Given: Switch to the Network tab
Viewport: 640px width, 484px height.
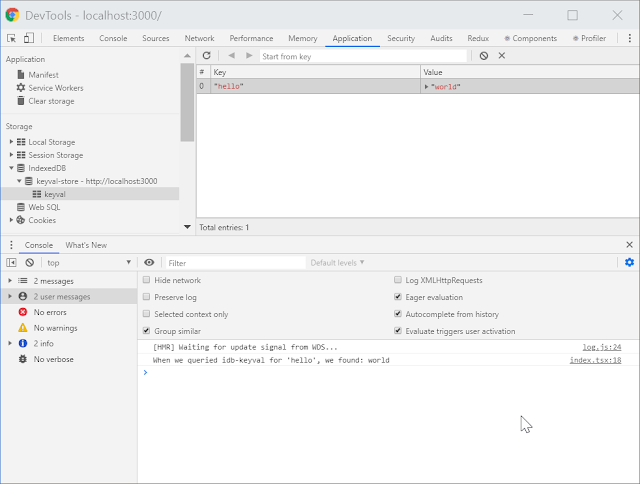Looking at the screenshot, I should tap(199, 38).
